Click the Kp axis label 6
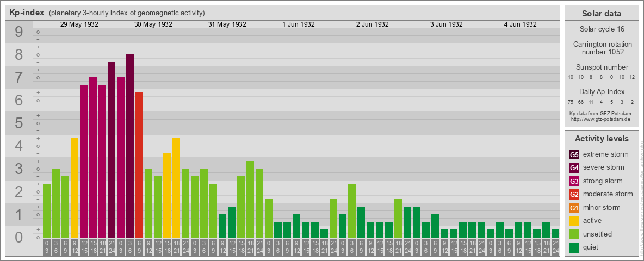The width and height of the screenshot is (644, 261). click(19, 100)
